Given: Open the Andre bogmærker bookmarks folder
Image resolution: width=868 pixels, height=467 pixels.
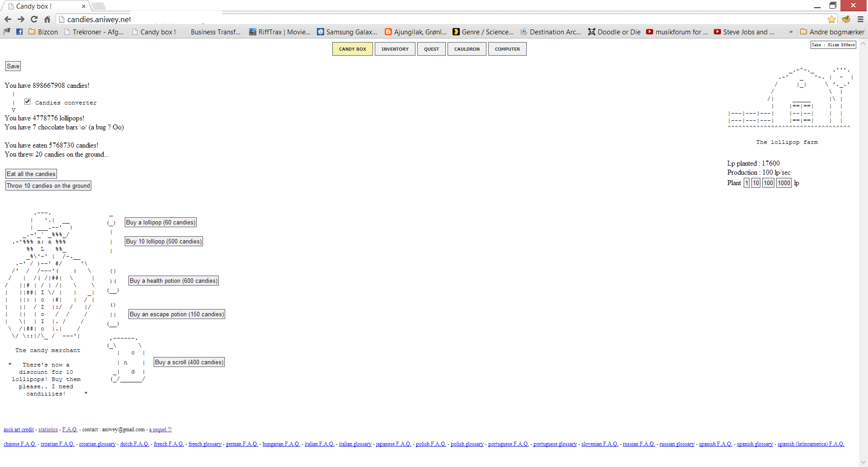Looking at the screenshot, I should coord(832,32).
